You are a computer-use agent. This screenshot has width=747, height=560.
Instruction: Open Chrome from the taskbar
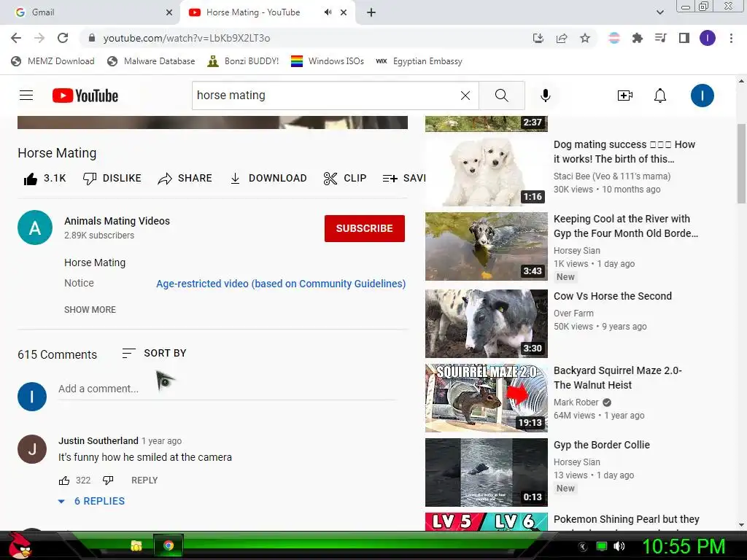coord(169,545)
